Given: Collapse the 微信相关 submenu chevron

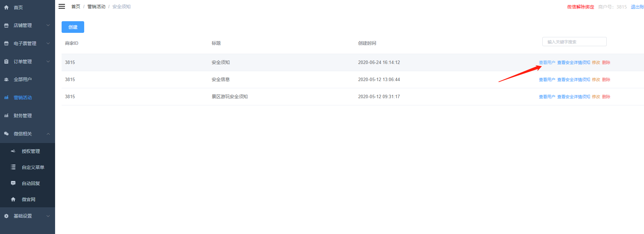Looking at the screenshot, I should (x=48, y=134).
